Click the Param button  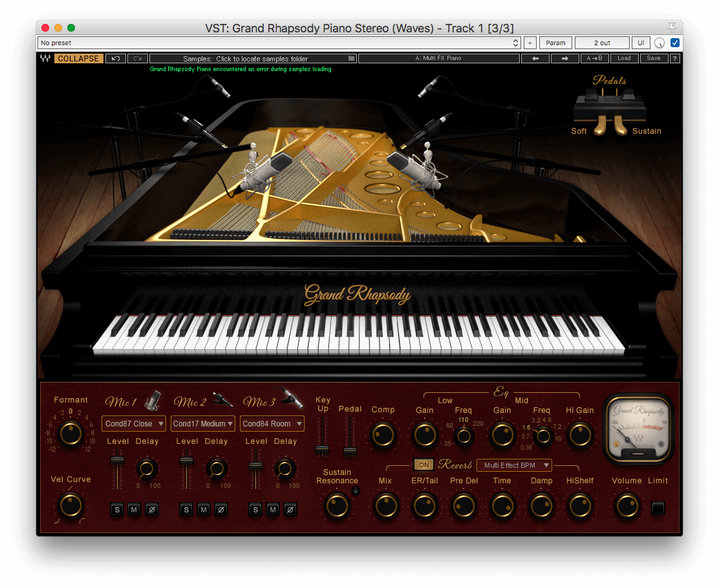pyautogui.click(x=555, y=43)
